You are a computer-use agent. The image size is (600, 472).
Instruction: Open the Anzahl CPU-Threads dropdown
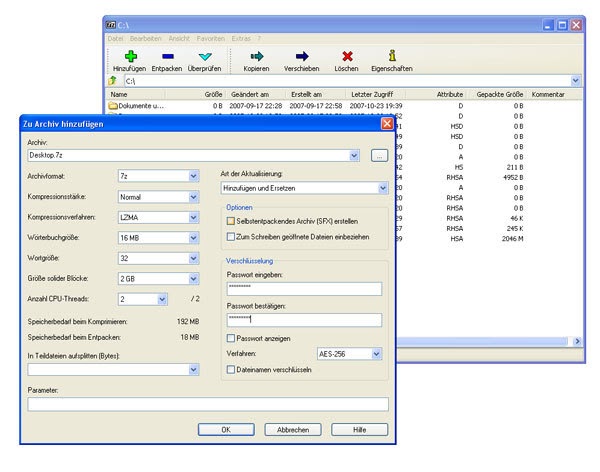tap(162, 299)
